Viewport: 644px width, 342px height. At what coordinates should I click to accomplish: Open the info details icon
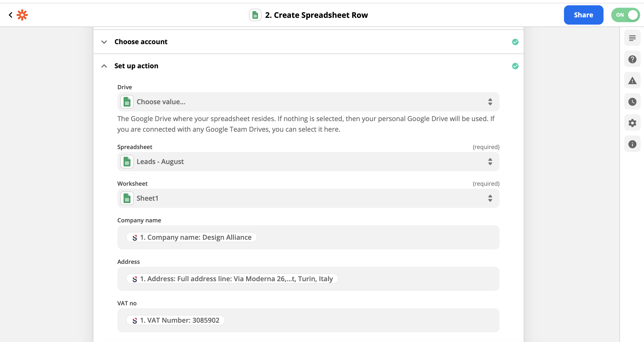point(632,144)
